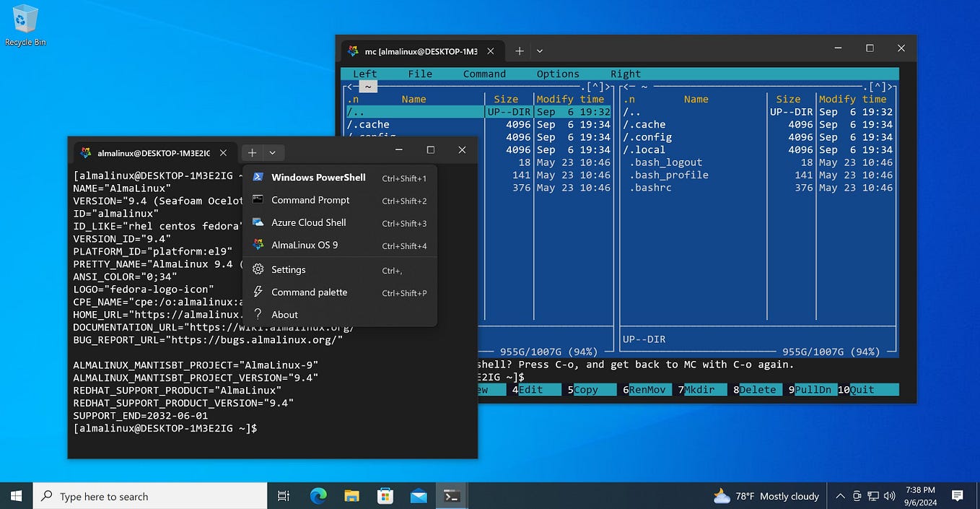Open the Command menu in Midnight Commander
The image size is (980, 509).
coord(484,73)
